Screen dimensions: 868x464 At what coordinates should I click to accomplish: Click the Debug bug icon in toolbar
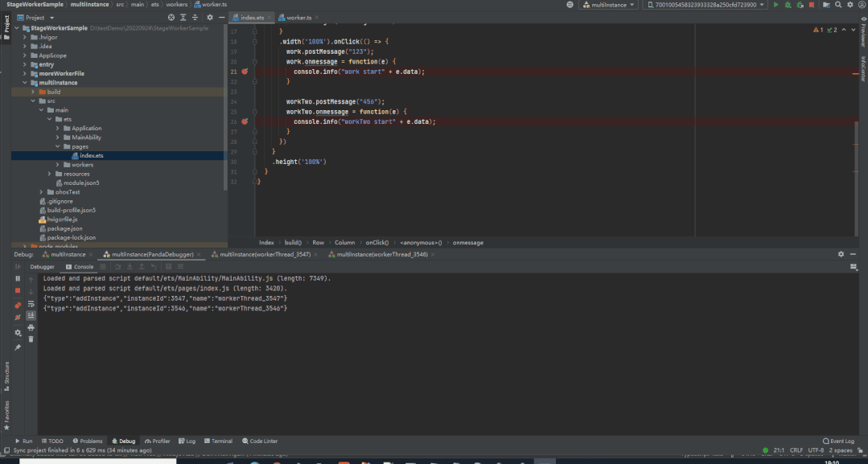pyautogui.click(x=788, y=5)
